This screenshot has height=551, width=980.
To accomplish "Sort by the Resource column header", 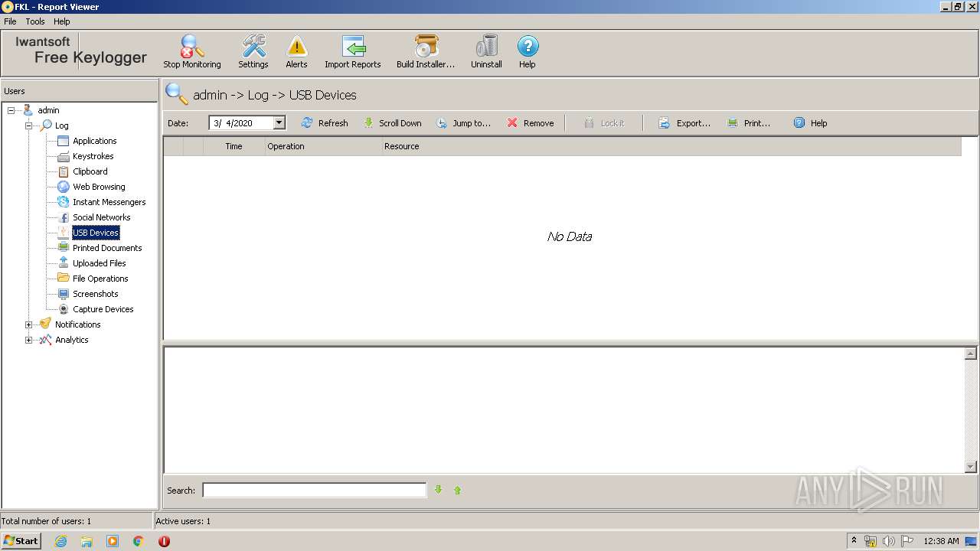I will pyautogui.click(x=671, y=146).
